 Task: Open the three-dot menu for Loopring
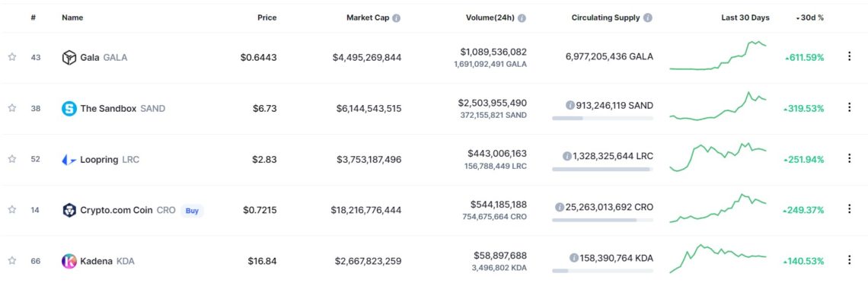[x=849, y=159]
